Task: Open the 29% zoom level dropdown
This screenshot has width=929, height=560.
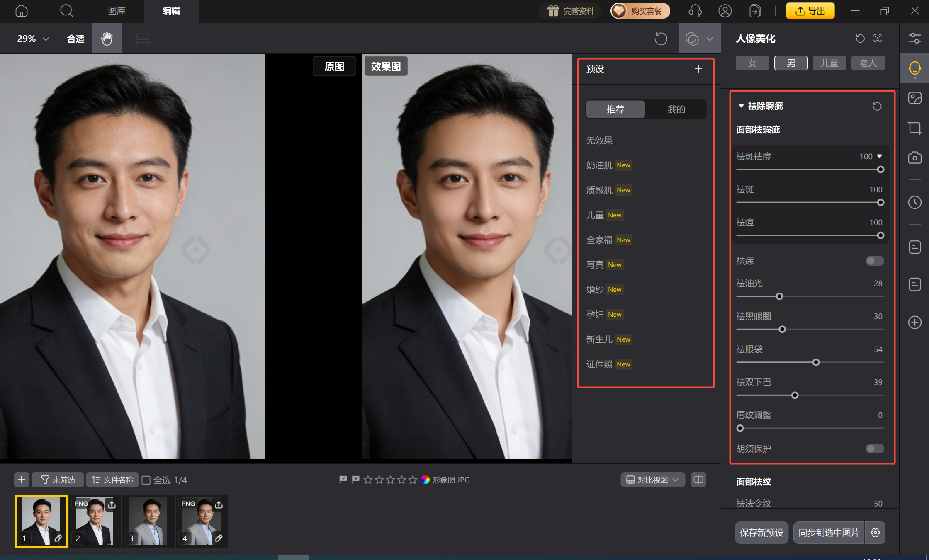Action: pos(33,39)
